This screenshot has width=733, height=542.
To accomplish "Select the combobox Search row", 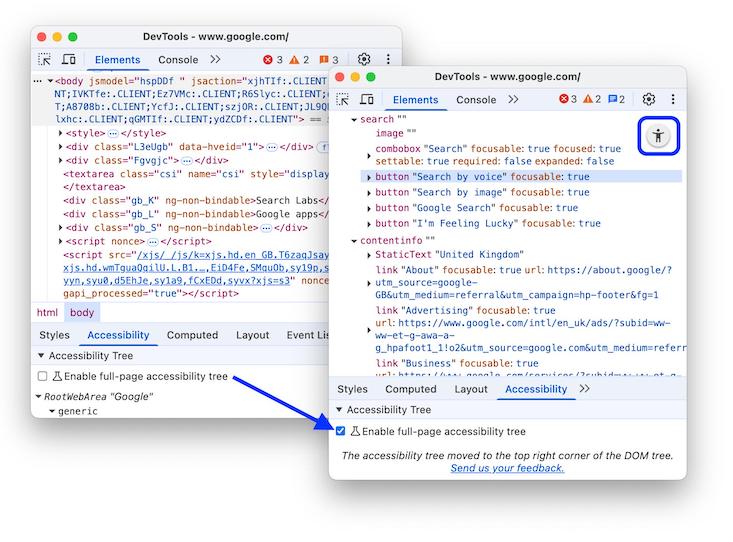I will pyautogui.click(x=498, y=155).
